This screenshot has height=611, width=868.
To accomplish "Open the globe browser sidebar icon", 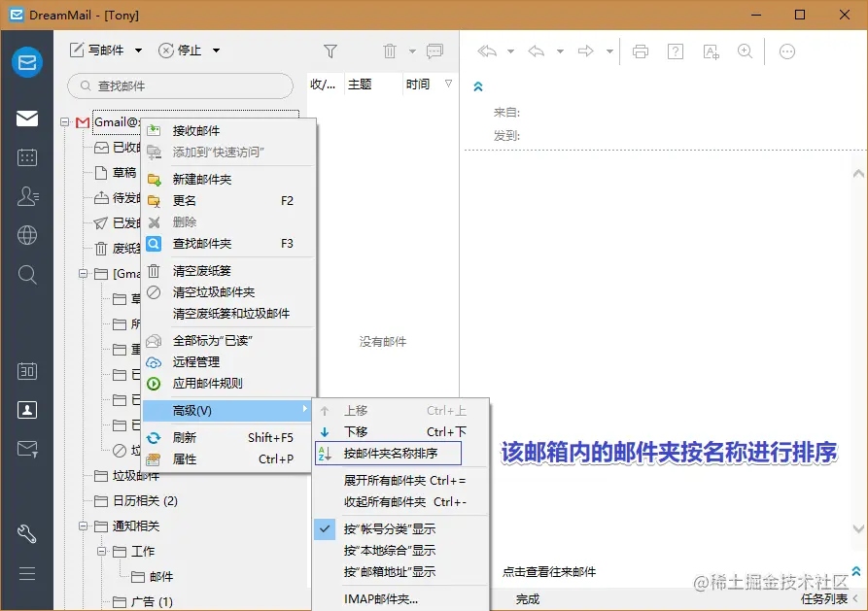I will pyautogui.click(x=27, y=235).
